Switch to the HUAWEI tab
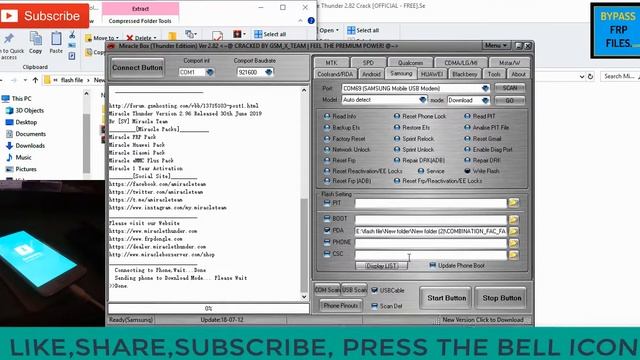The image size is (640, 360). pos(431,74)
